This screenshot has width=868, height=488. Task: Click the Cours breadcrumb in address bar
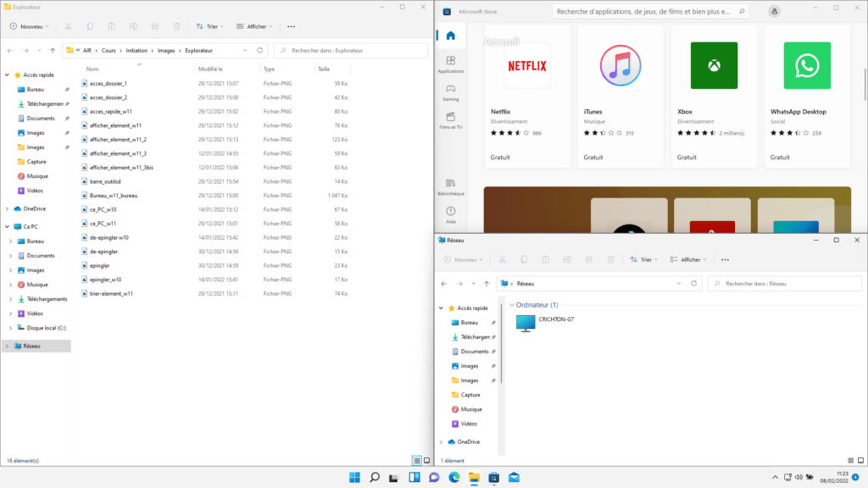[x=109, y=51]
